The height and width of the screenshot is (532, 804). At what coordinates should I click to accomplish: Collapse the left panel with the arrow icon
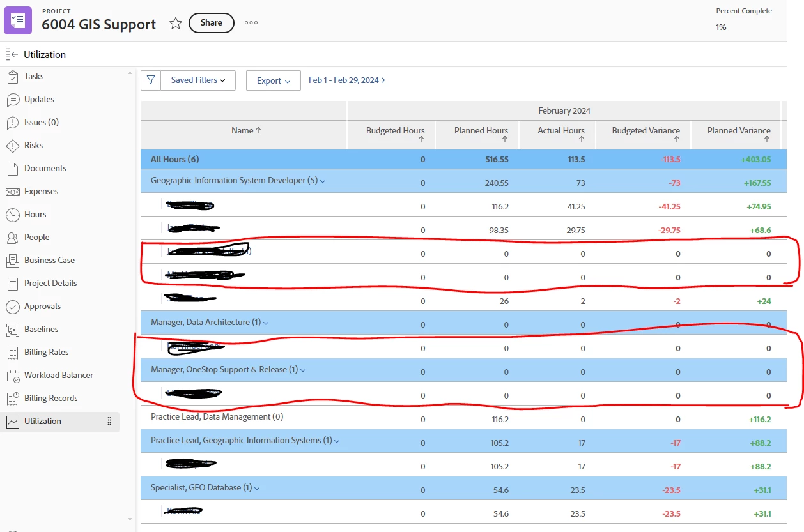coord(12,54)
